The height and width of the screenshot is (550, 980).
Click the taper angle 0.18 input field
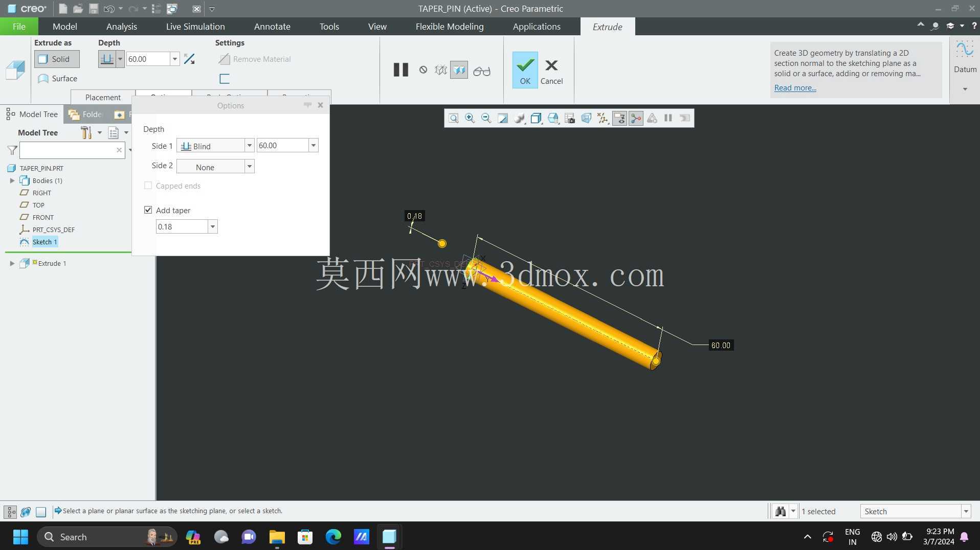coord(182,226)
